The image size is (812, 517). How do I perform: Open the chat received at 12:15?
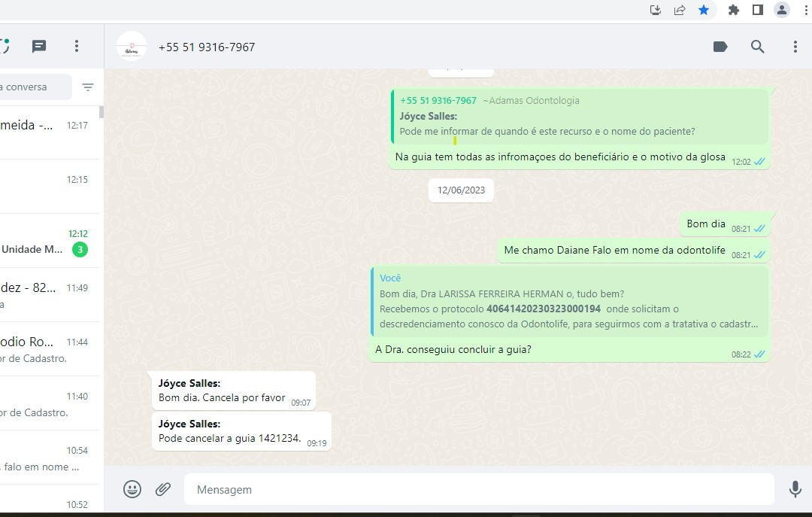click(x=49, y=186)
